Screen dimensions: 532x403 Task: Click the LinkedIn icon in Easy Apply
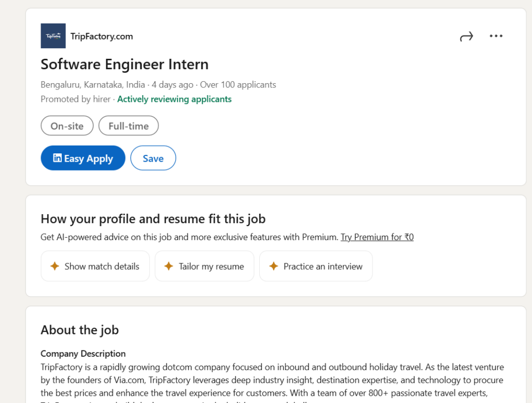coord(57,158)
